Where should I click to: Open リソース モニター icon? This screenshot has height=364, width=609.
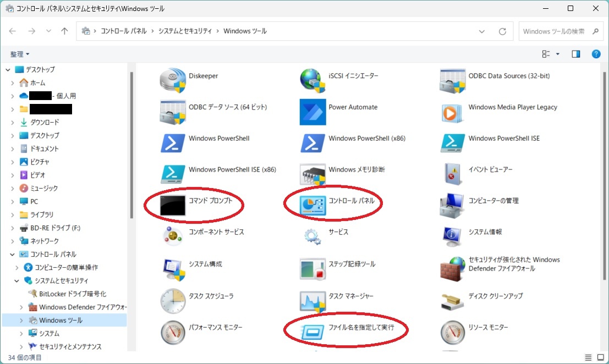452,333
